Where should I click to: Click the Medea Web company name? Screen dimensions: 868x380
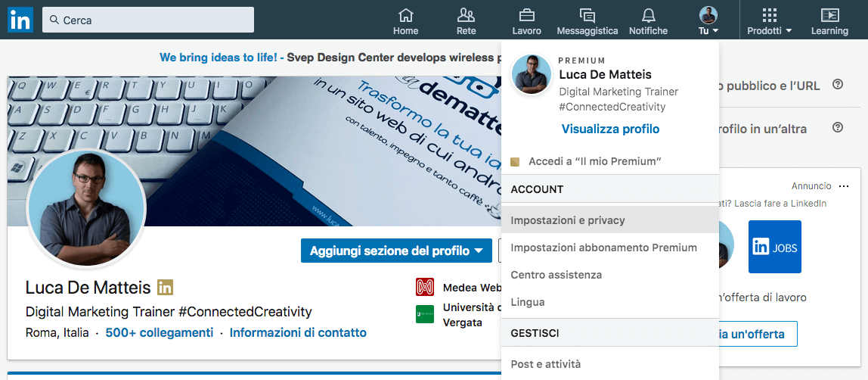[x=472, y=288]
